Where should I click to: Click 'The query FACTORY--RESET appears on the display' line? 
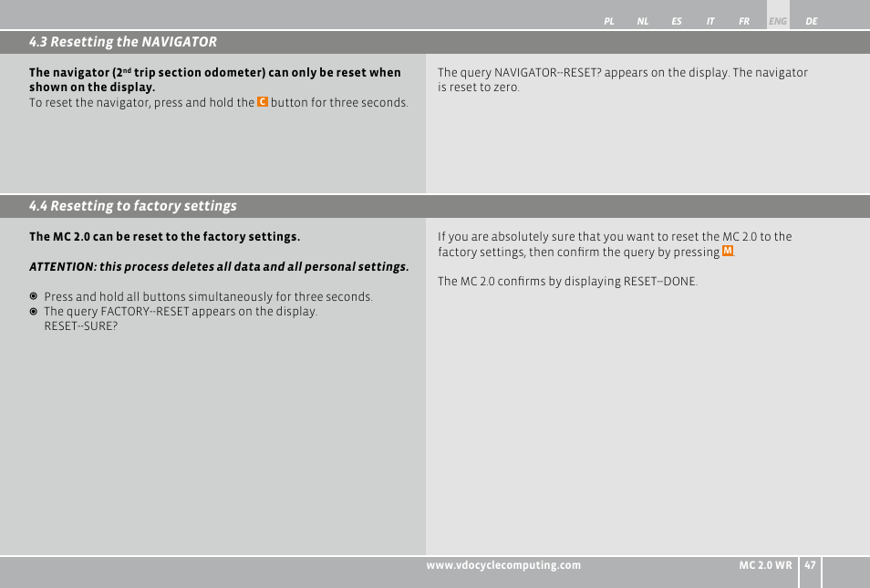pos(181,312)
